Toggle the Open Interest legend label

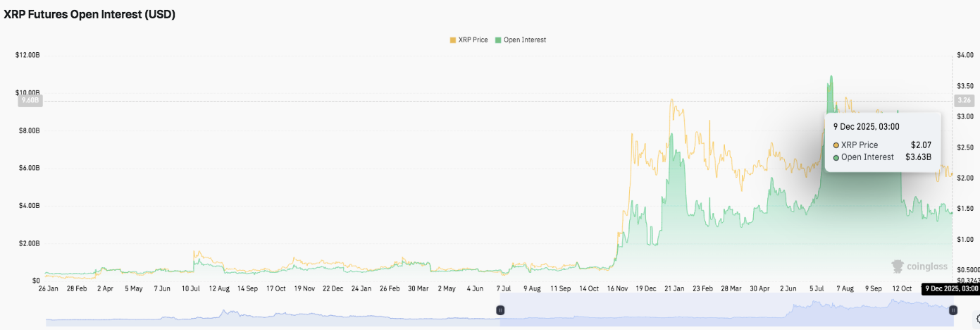coord(525,40)
